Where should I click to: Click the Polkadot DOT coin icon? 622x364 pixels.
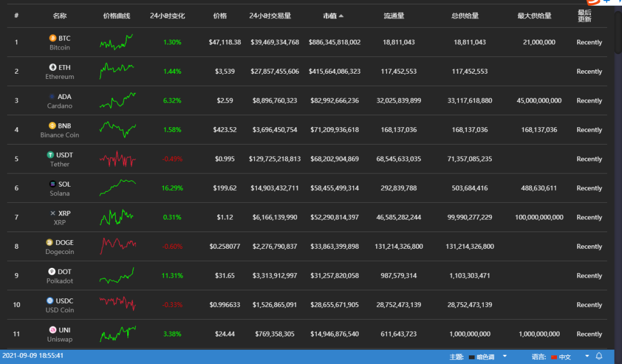52,272
